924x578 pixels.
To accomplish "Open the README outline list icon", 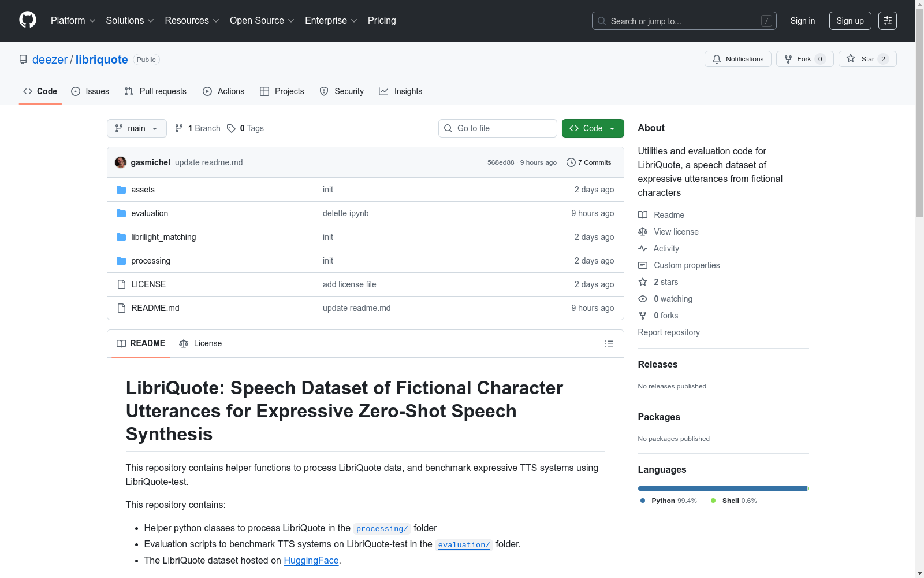I will coord(609,344).
